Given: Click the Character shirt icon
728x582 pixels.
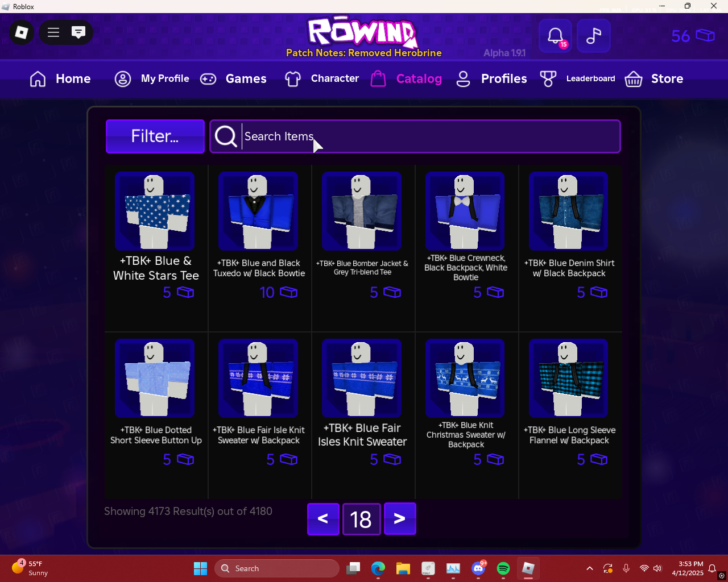Looking at the screenshot, I should click(x=293, y=78).
